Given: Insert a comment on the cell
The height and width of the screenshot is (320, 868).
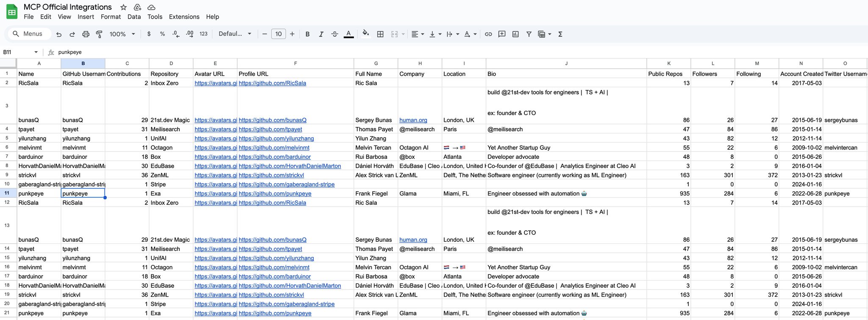Looking at the screenshot, I should point(502,34).
